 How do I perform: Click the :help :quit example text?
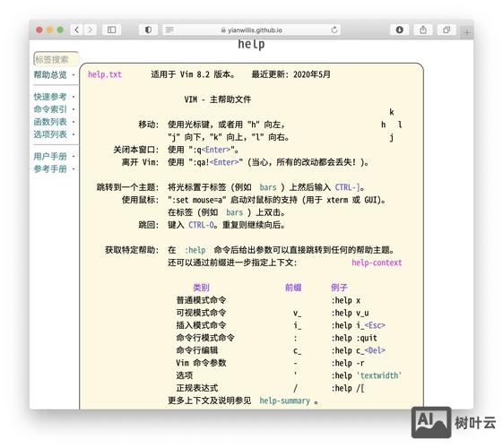(354, 339)
